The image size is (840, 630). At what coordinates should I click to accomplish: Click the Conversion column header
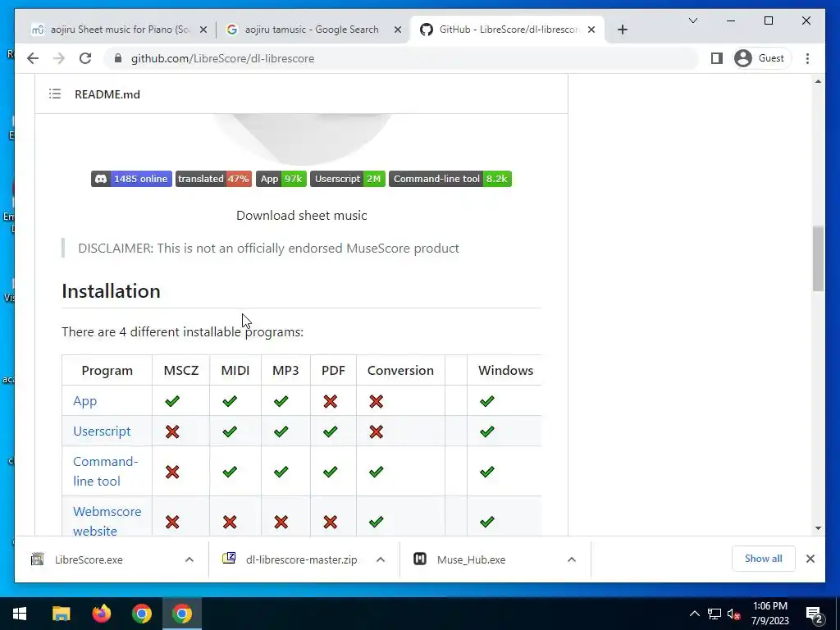coord(400,371)
